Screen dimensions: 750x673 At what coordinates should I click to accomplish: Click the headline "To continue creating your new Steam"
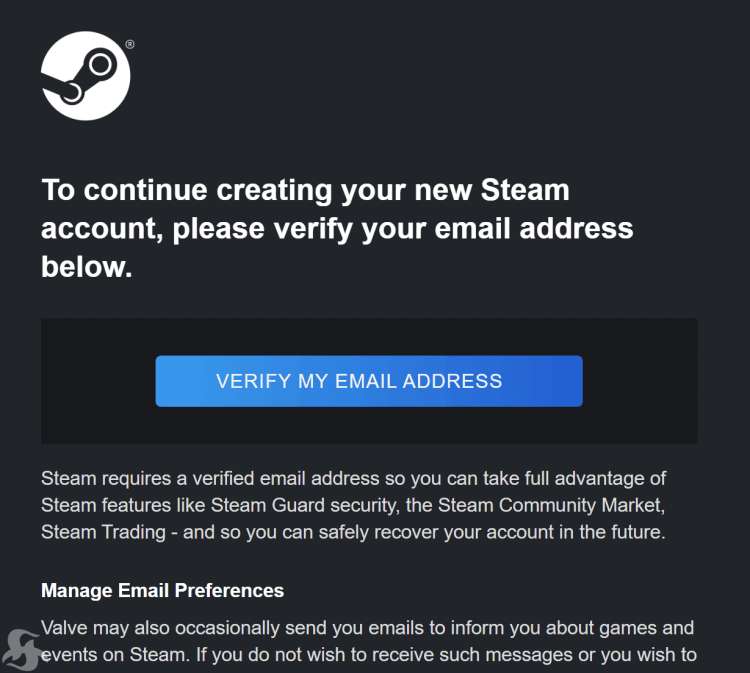305,190
